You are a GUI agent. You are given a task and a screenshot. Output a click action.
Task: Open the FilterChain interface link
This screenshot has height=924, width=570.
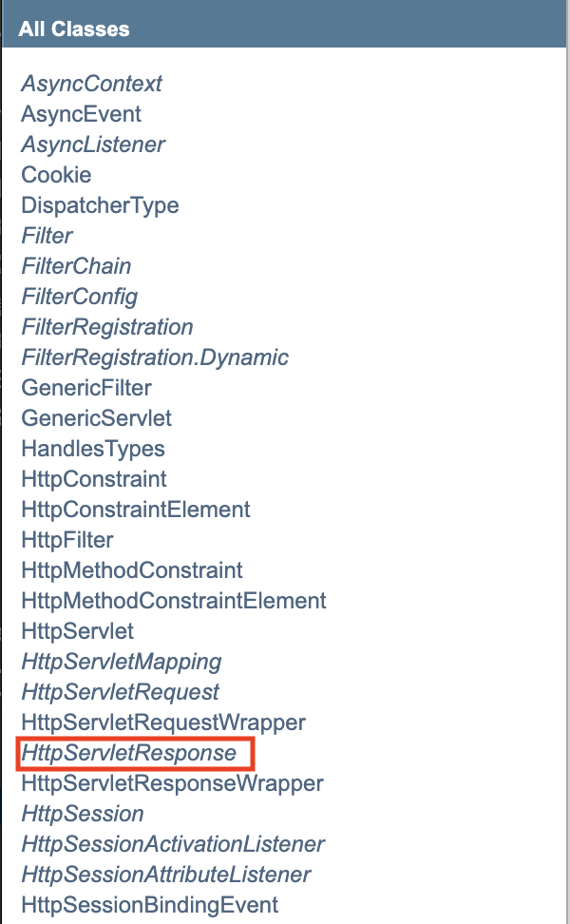76,266
